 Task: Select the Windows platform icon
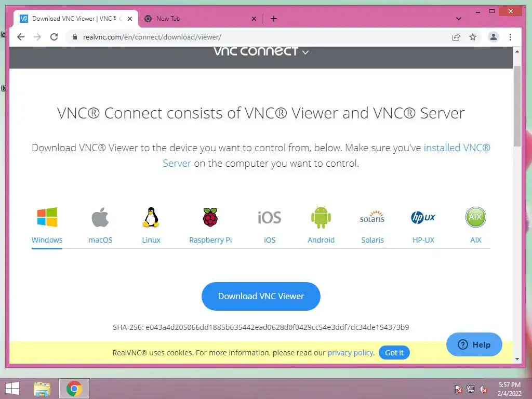coord(47,217)
